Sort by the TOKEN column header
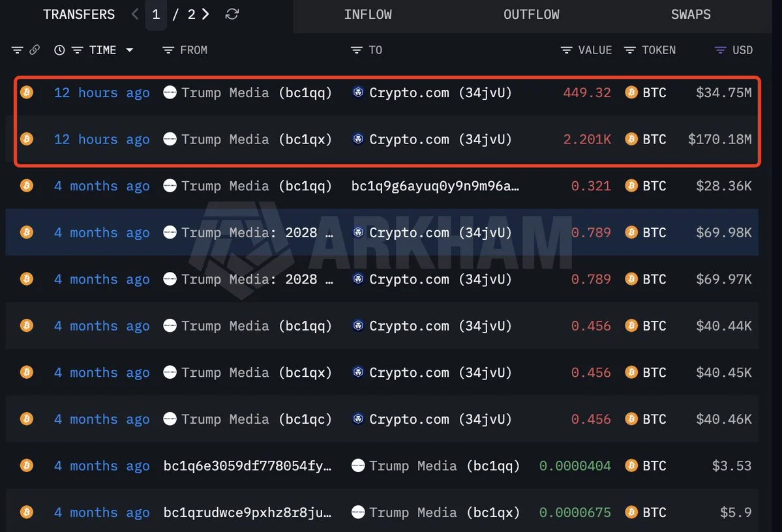This screenshot has height=532, width=782. (659, 50)
